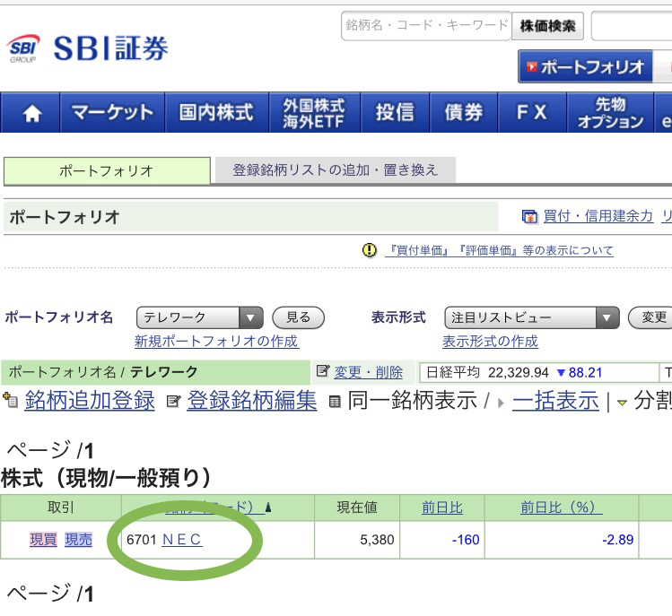Click the 一括表示 link
This screenshot has height=616, width=672.
tap(555, 402)
